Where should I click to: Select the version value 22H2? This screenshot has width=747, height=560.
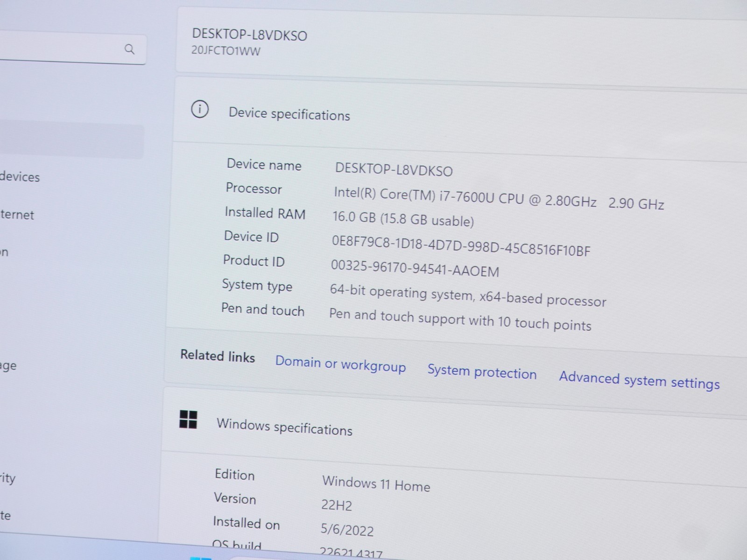337,505
